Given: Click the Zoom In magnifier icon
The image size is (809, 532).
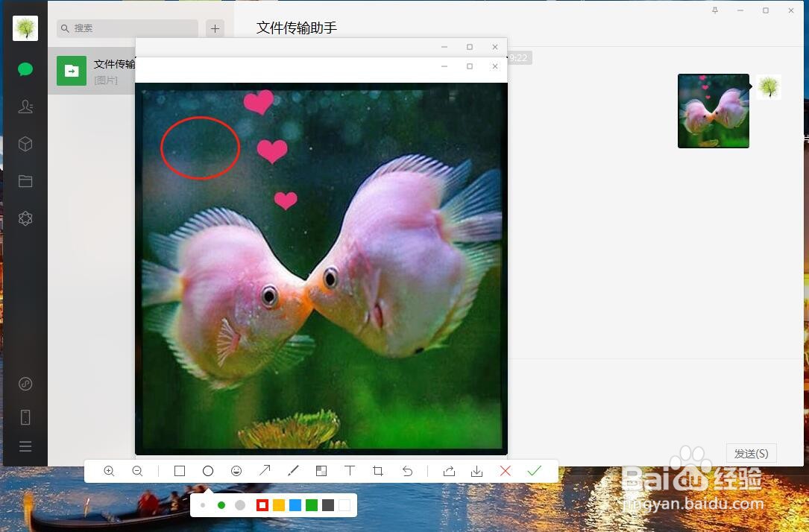Looking at the screenshot, I should (109, 471).
